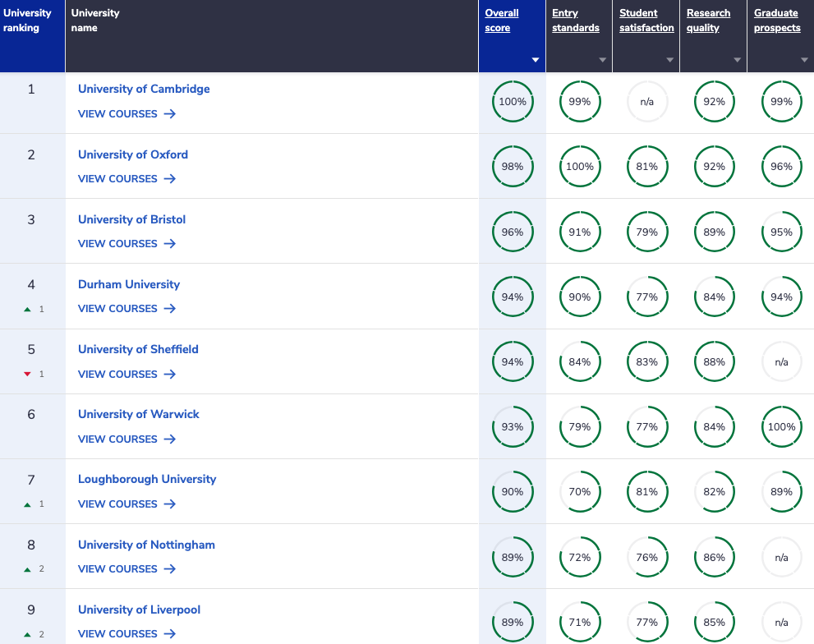View courses for University of Nottingham

[x=126, y=568]
